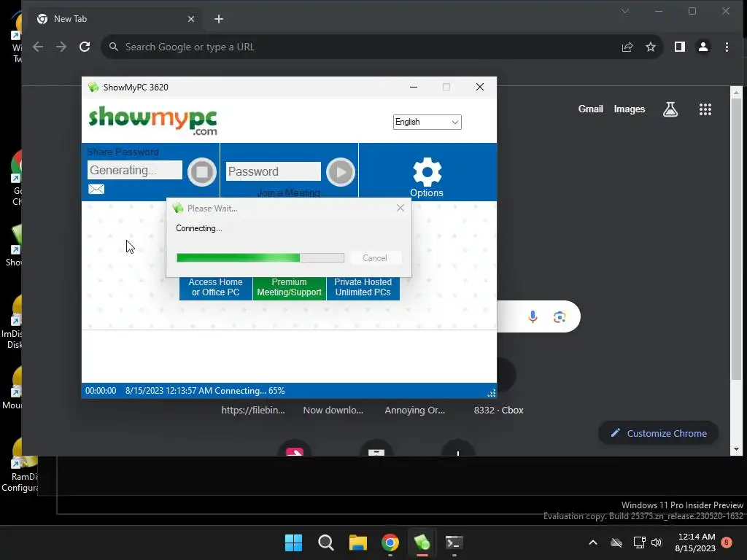
Task: Cancel the Connecting dialog
Action: pos(375,257)
